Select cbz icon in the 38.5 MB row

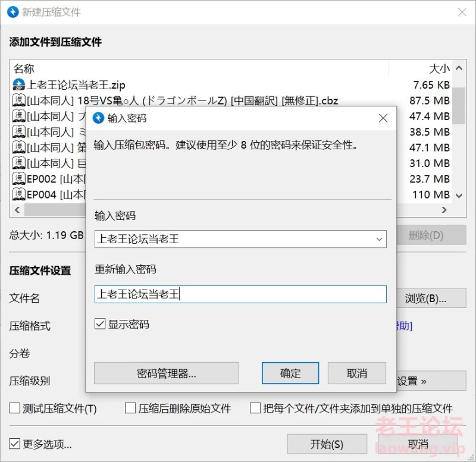click(x=19, y=131)
